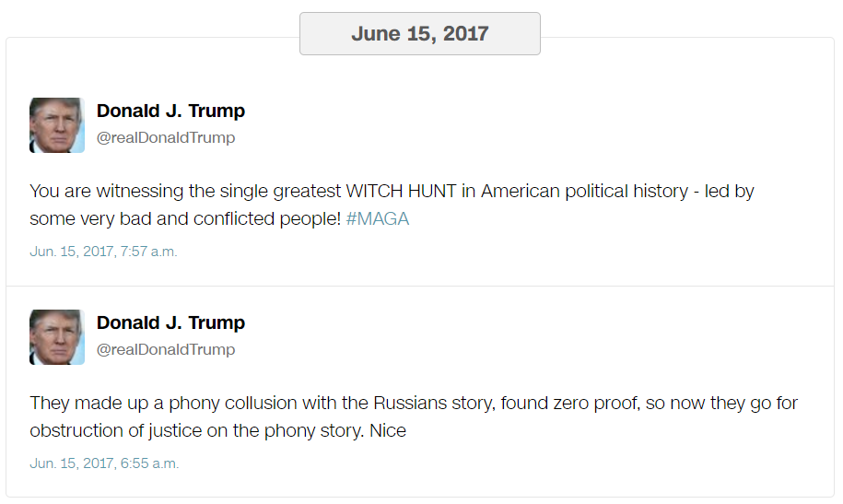Select the @realDonaldTrump handle on the phony story tweet
843x504 pixels.
(x=166, y=349)
